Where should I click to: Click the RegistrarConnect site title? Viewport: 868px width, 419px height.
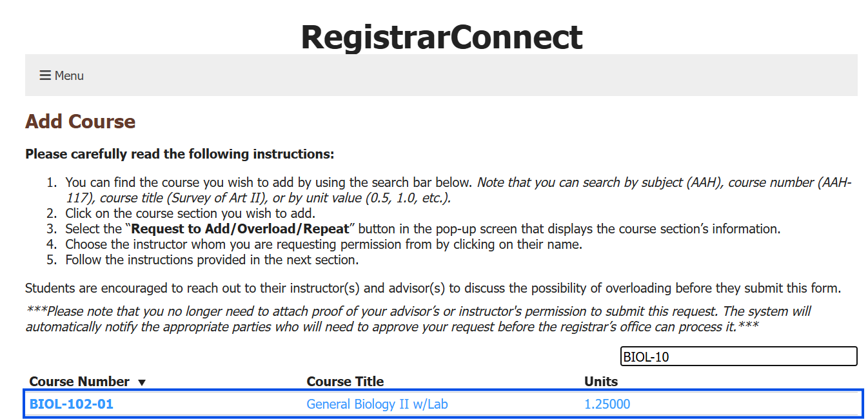click(x=442, y=37)
